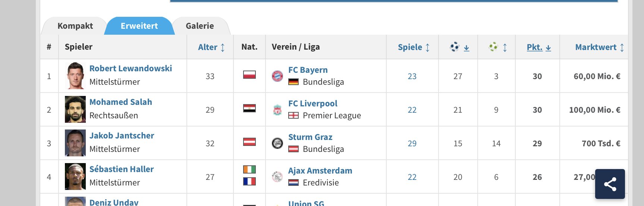Click Poland flag in Lewandowski row
This screenshot has height=206, width=644.
click(249, 75)
